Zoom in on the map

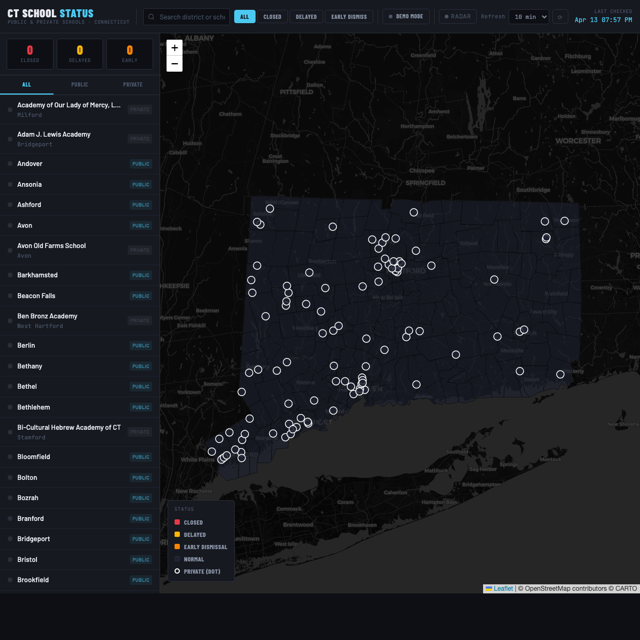(x=174, y=48)
